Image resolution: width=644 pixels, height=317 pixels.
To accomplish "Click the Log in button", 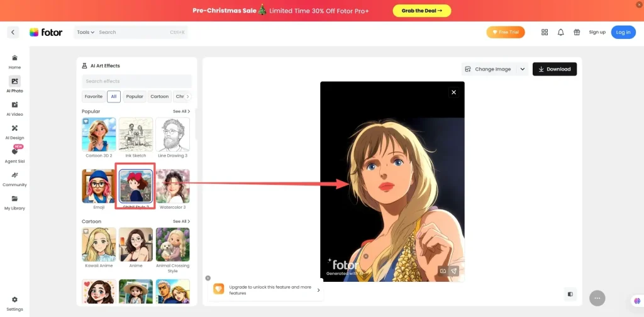I will pyautogui.click(x=623, y=32).
